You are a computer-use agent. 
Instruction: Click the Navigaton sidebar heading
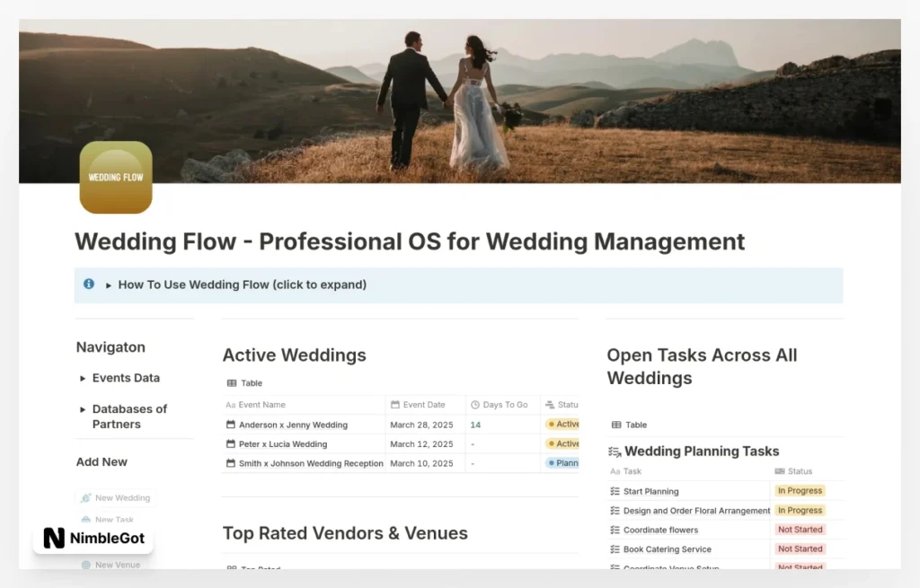coord(111,347)
